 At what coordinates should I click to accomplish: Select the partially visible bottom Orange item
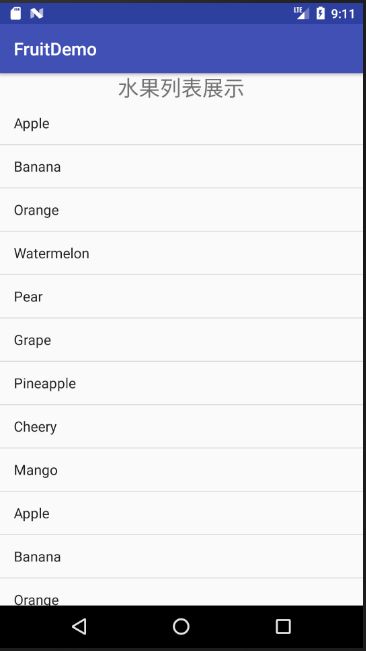coord(181,592)
